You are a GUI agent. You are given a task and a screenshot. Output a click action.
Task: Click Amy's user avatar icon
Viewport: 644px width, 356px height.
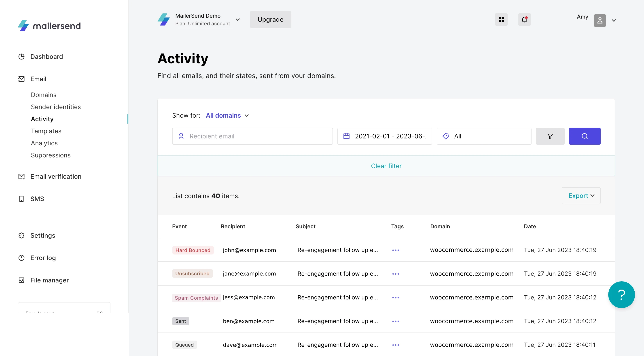[x=600, y=21]
